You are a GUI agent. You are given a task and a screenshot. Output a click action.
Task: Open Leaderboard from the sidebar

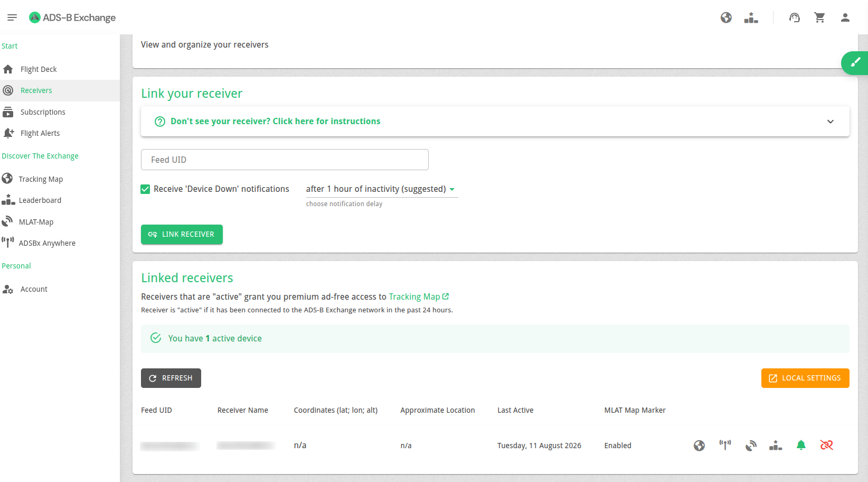coord(60,200)
